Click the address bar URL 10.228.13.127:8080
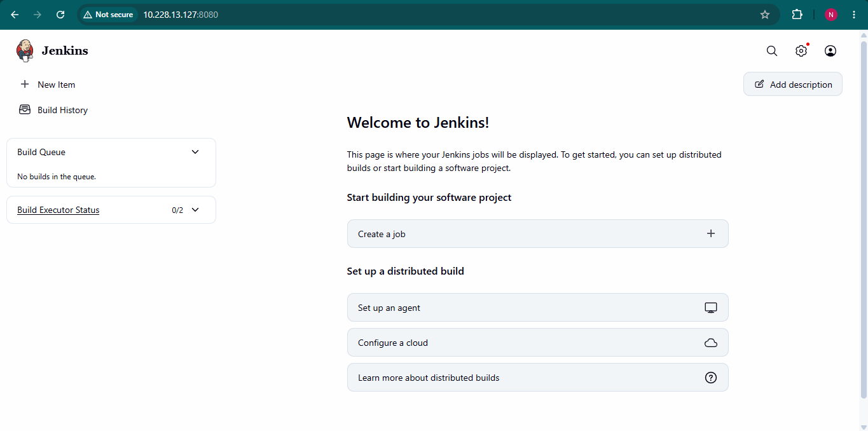This screenshot has height=431, width=868. click(181, 15)
